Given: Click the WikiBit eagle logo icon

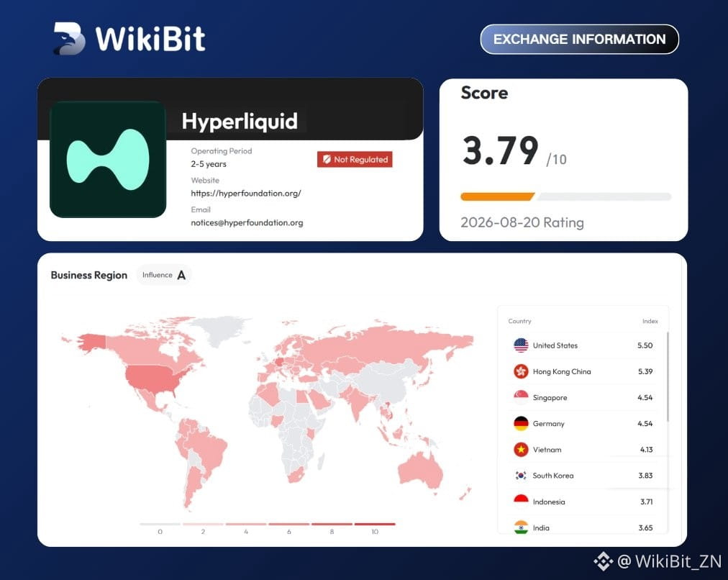Looking at the screenshot, I should (x=69, y=39).
